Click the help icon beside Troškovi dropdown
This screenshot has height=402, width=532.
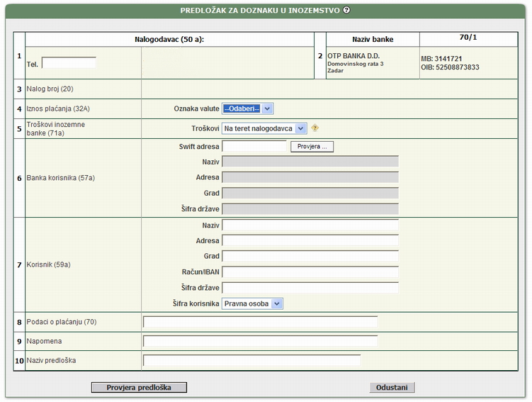click(x=315, y=128)
